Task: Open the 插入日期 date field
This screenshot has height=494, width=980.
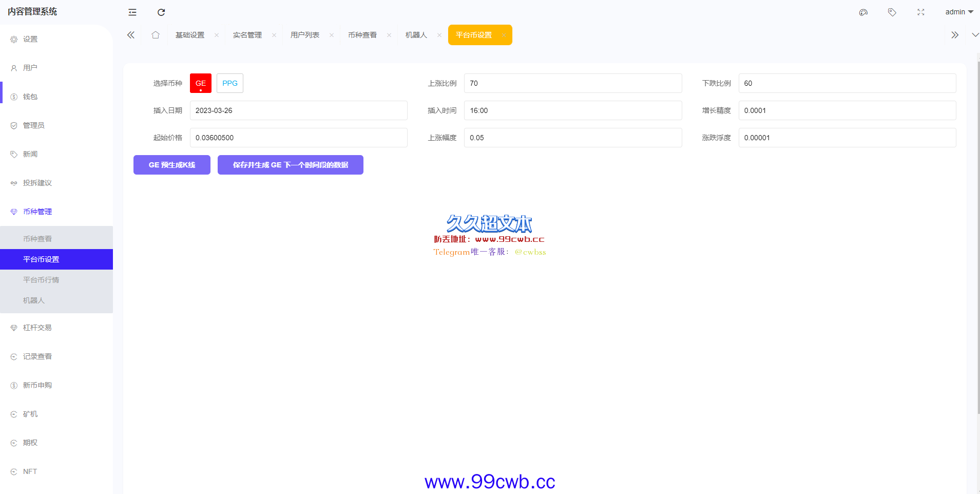Action: pos(299,110)
